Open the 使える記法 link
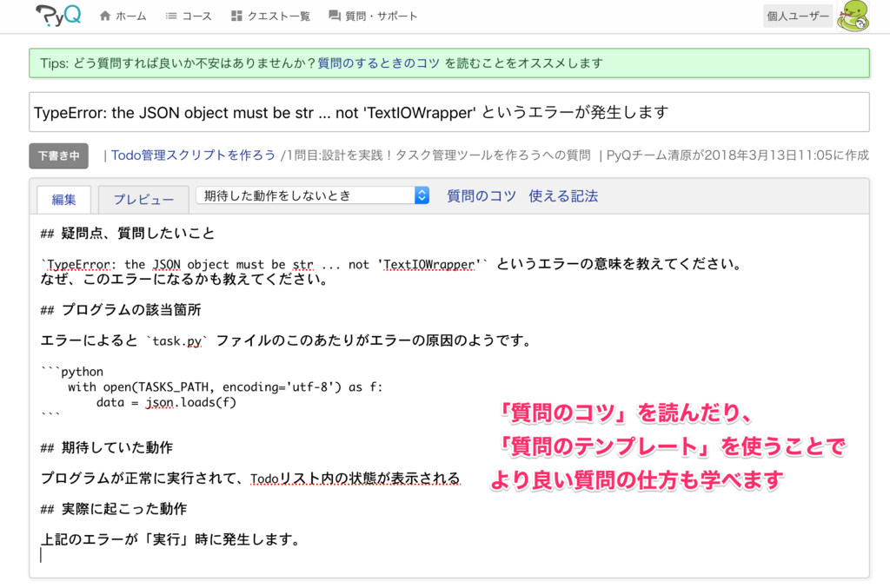Viewport: 890px width, 588px height. pyautogui.click(x=563, y=195)
